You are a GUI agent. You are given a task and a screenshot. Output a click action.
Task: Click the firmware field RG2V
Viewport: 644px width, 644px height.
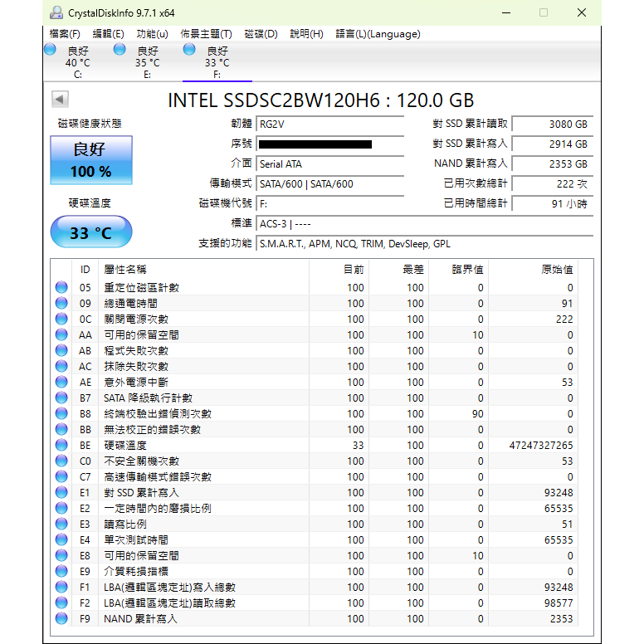329,124
